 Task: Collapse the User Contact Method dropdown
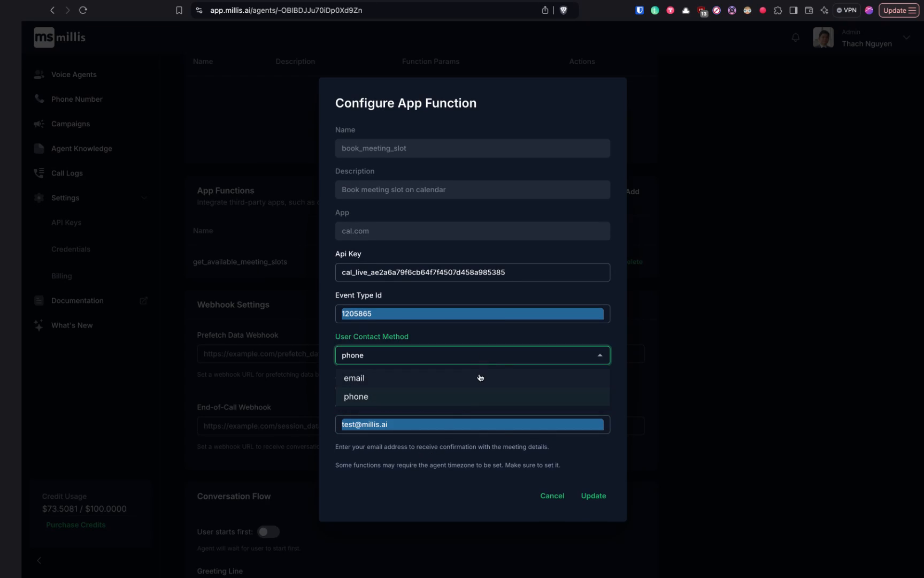coord(599,355)
